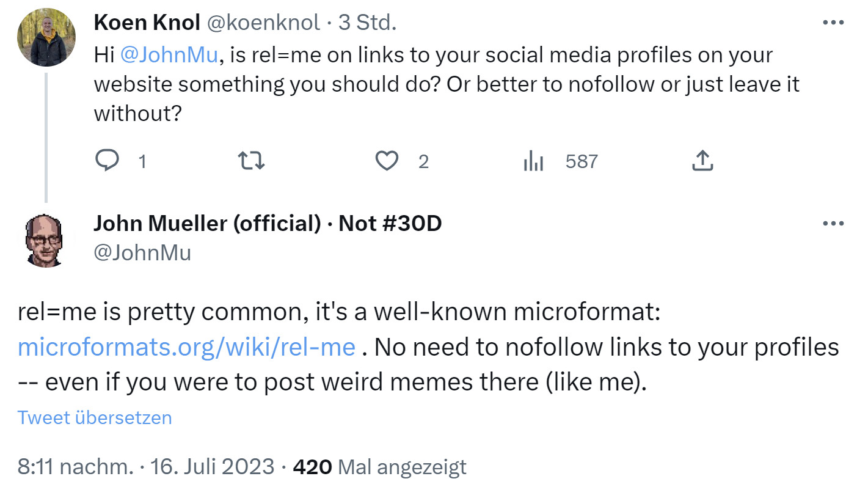Image resolution: width=868 pixels, height=498 pixels.
Task: Click the @koenknol handle
Action: 265,23
